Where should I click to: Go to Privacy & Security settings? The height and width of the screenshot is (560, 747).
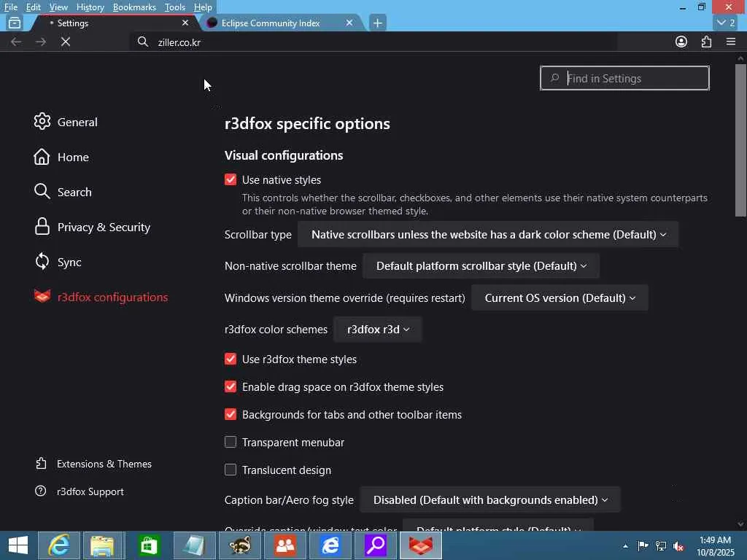[x=104, y=227]
